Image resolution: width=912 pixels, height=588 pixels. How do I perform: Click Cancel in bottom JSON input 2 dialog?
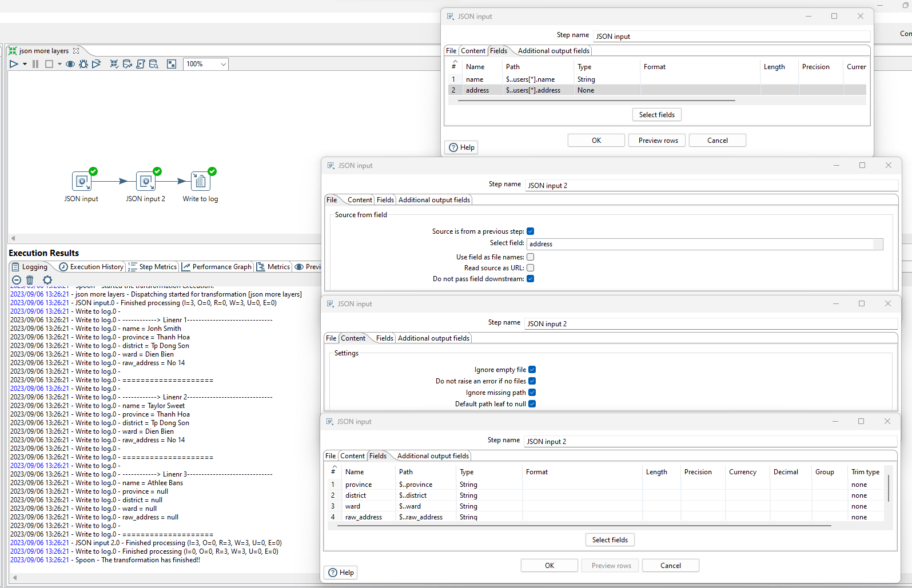(x=671, y=566)
